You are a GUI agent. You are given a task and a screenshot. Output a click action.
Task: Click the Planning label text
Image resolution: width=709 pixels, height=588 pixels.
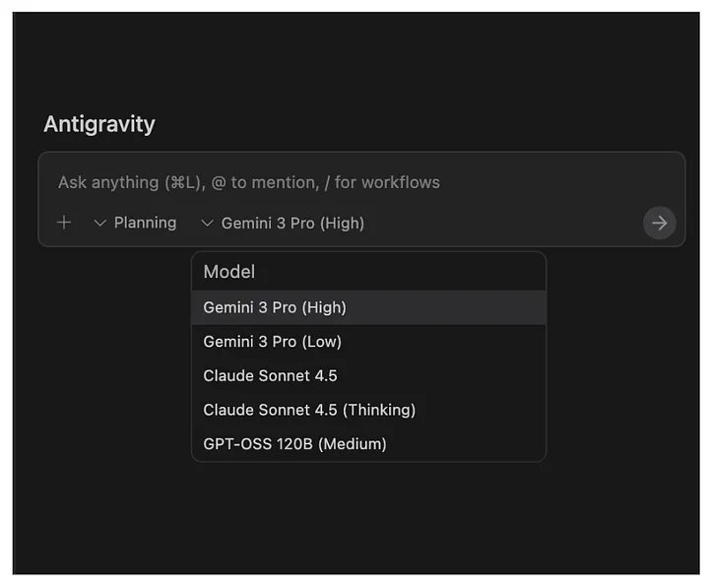(x=145, y=224)
